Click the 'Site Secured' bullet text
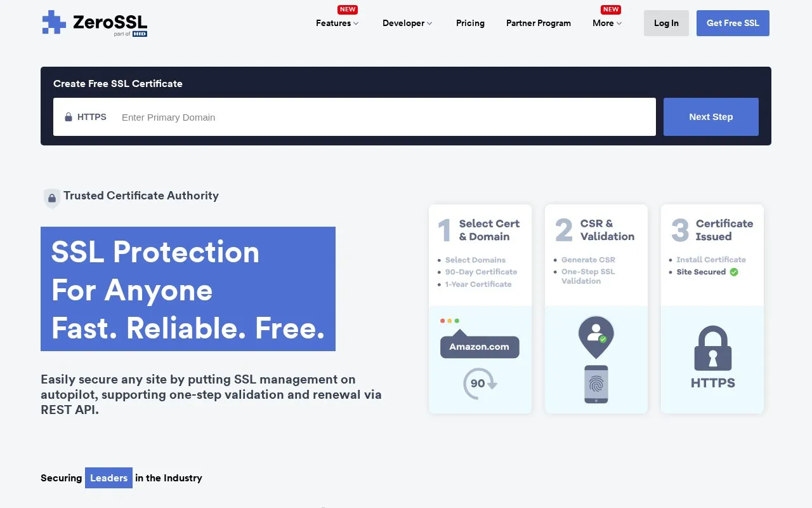The height and width of the screenshot is (508, 812). [701, 272]
